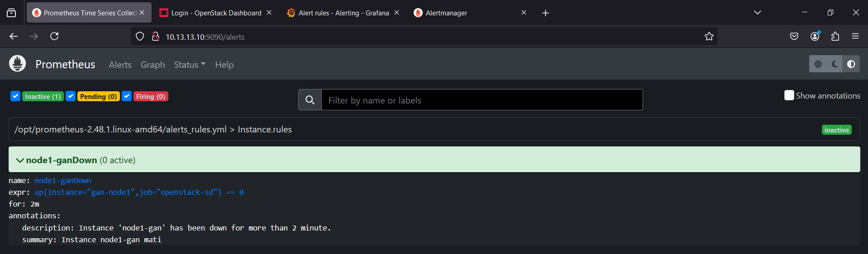This screenshot has width=868, height=254.
Task: Open the Firefox extensions puzzle icon
Action: click(x=835, y=37)
